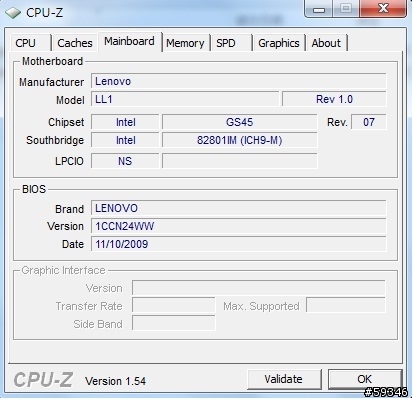Click the Mainboard tab
This screenshot has height=400, width=413.
click(x=130, y=42)
